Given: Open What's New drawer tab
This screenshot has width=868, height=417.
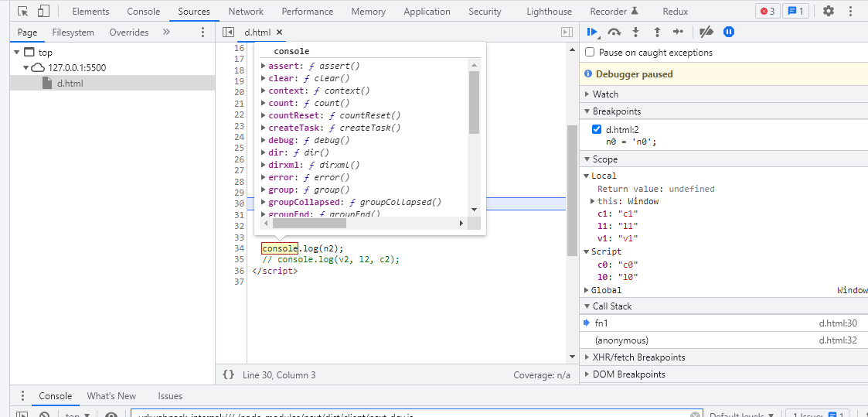Looking at the screenshot, I should pos(111,396).
